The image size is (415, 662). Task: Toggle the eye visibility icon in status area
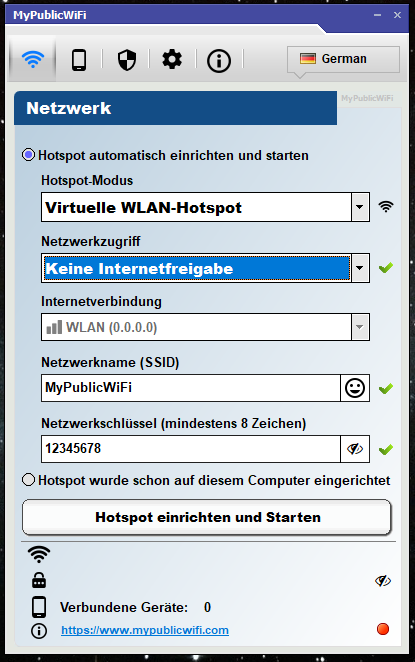click(x=382, y=581)
